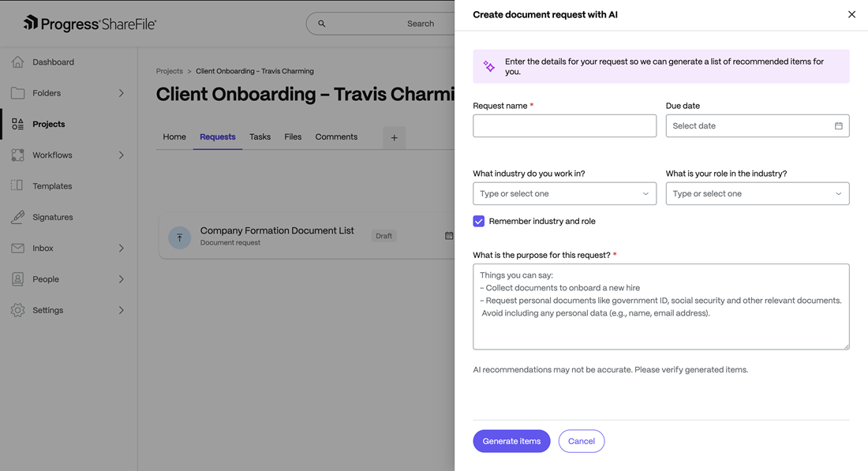Click the Request name input field
Screen dimensions: 868x471
point(564,126)
